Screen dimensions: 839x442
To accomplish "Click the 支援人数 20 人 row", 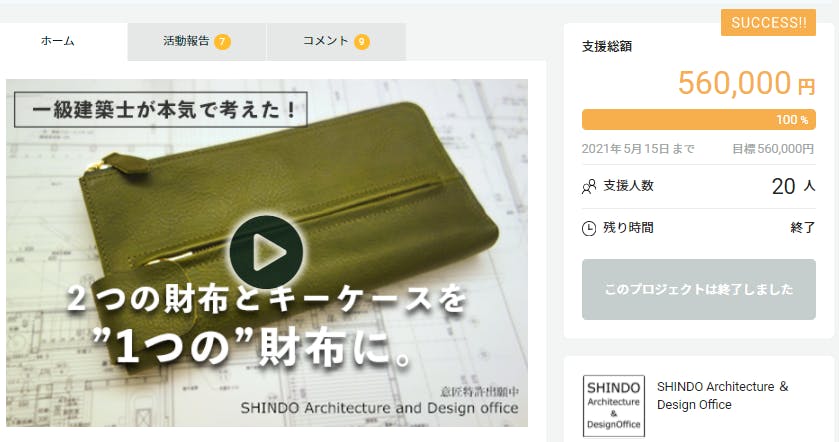I will [x=699, y=186].
